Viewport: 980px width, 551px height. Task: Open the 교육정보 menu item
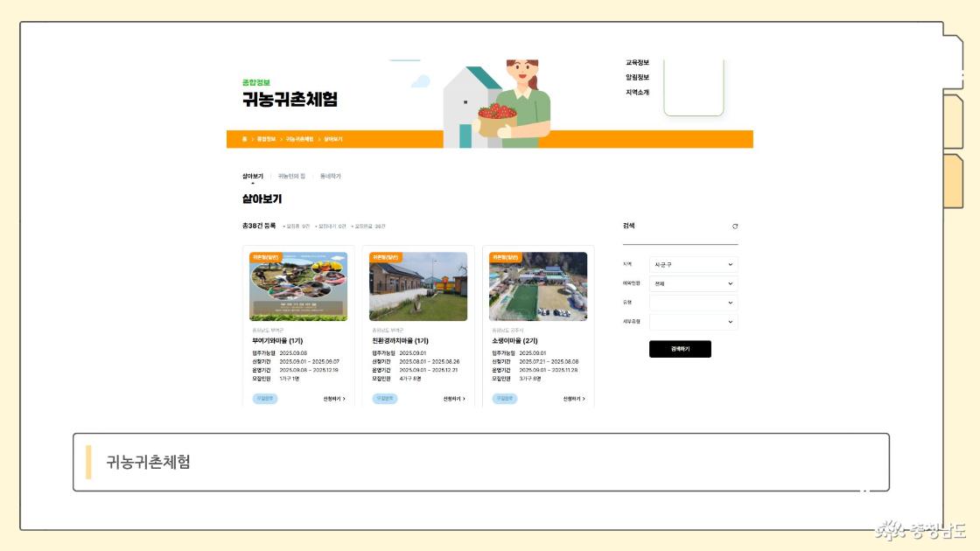[637, 63]
